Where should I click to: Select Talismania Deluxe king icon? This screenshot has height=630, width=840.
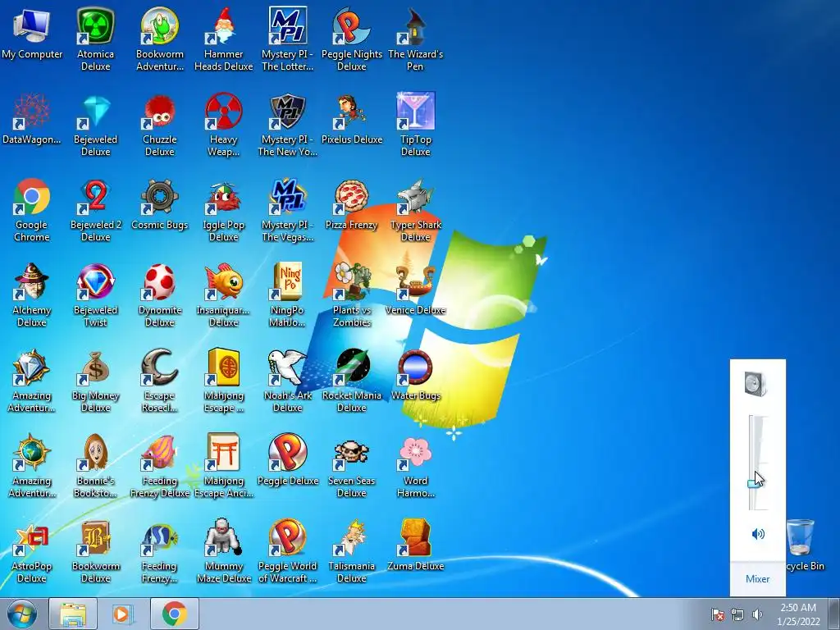351,550
